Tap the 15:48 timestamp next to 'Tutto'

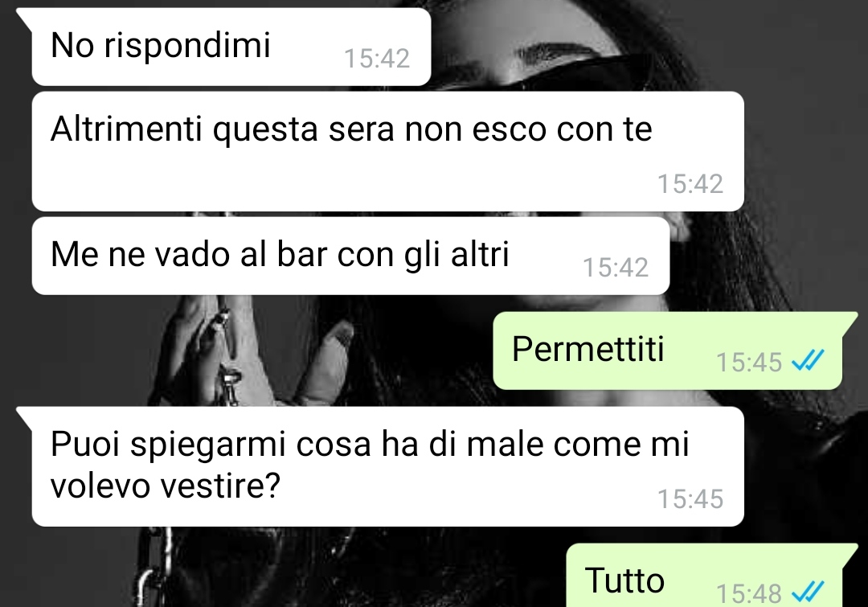(749, 593)
